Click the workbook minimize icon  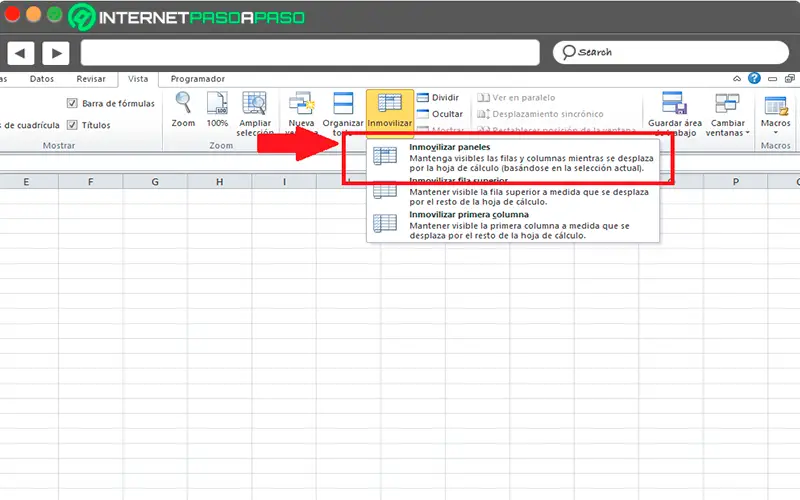click(x=772, y=79)
